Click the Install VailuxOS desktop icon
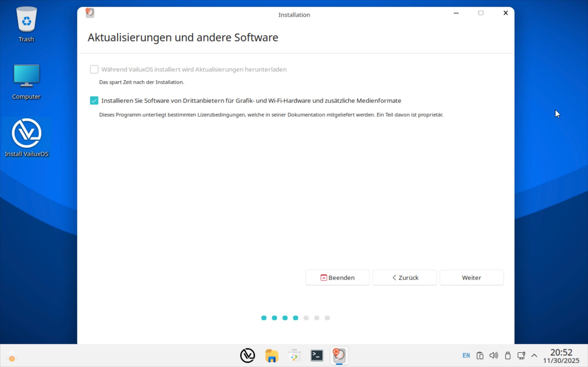588x367 pixels. point(26,133)
